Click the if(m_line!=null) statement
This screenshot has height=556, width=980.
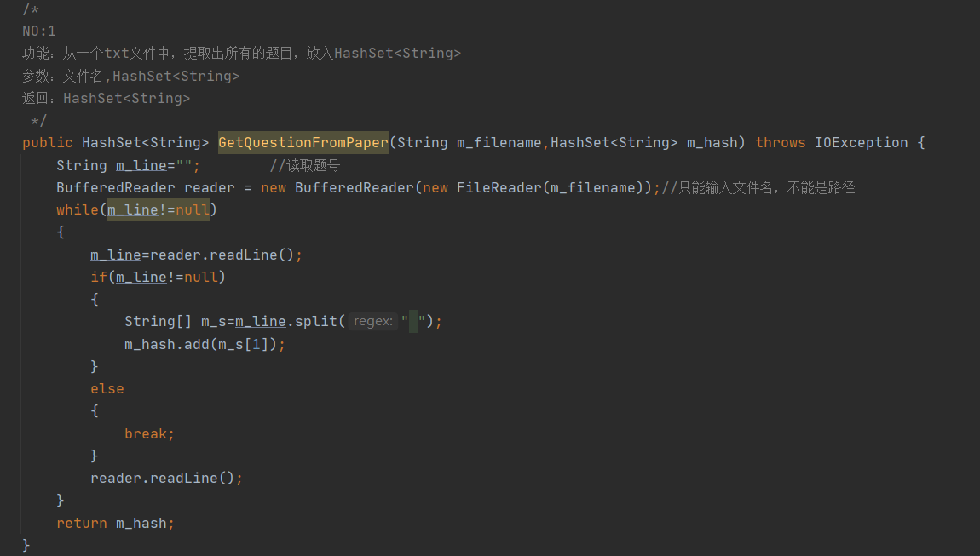tap(159, 277)
